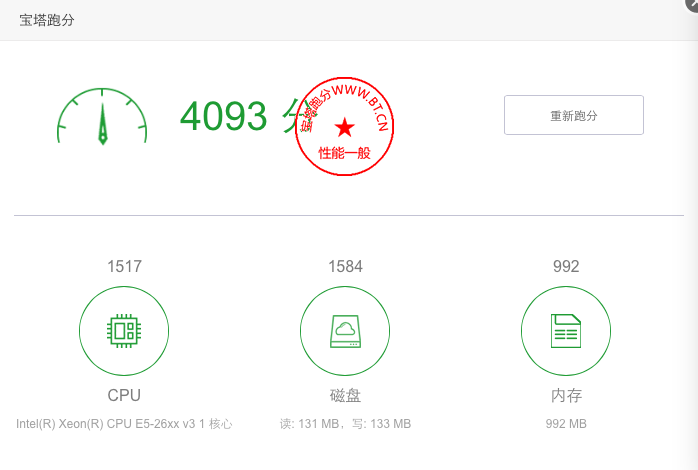This screenshot has height=470, width=698.
Task: Click the memory score 992
Action: [566, 267]
